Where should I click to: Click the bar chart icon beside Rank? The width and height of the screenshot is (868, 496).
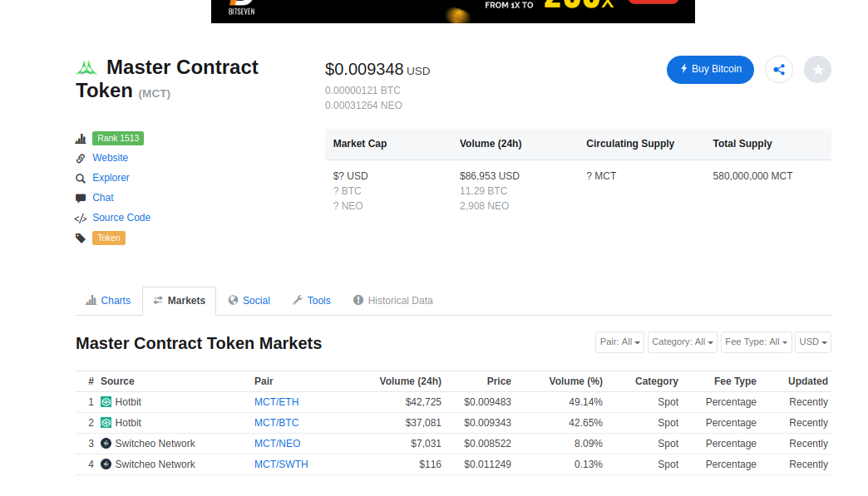(81, 138)
